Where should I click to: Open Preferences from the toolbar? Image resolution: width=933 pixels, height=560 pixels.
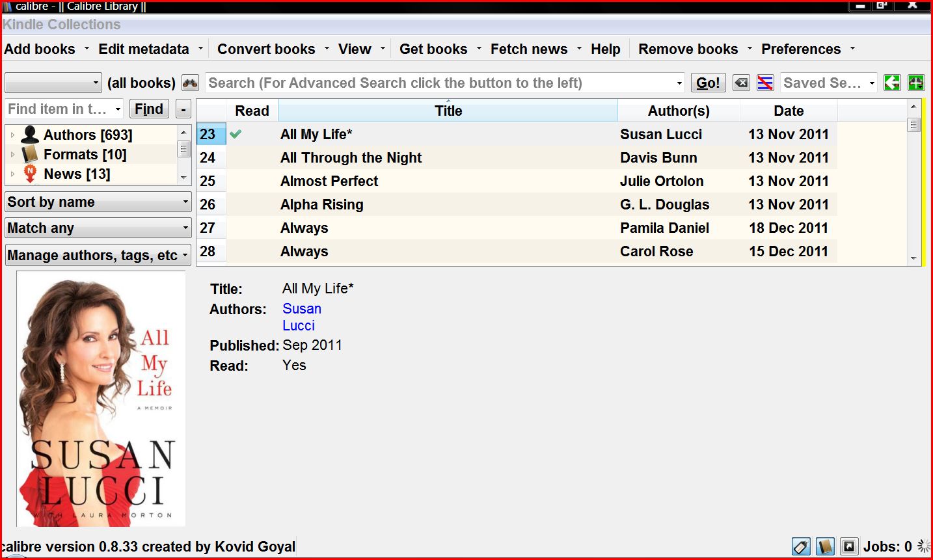[801, 49]
